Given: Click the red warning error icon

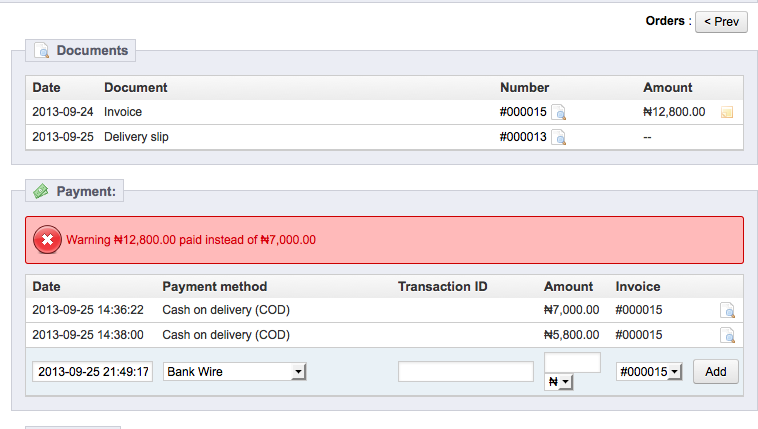Looking at the screenshot, I should coord(47,240).
